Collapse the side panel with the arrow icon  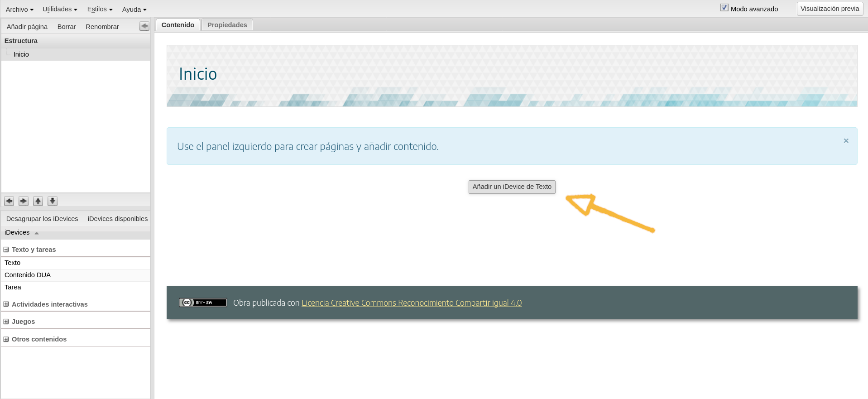pos(144,26)
